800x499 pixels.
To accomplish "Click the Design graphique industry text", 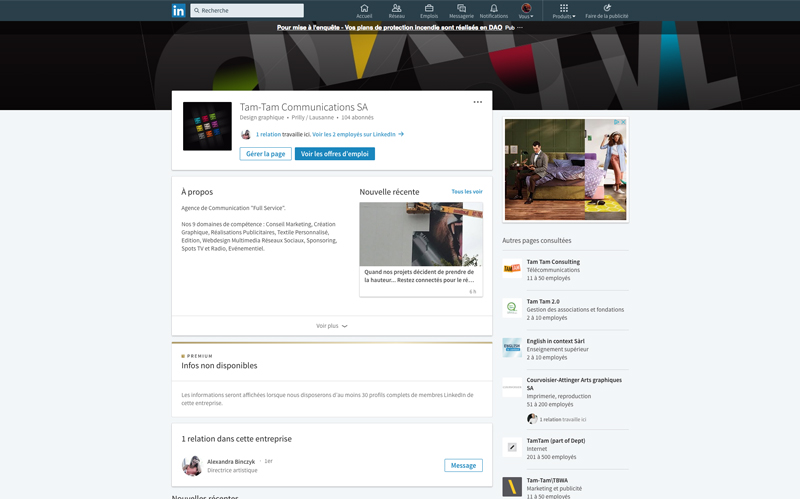I will 262,117.
